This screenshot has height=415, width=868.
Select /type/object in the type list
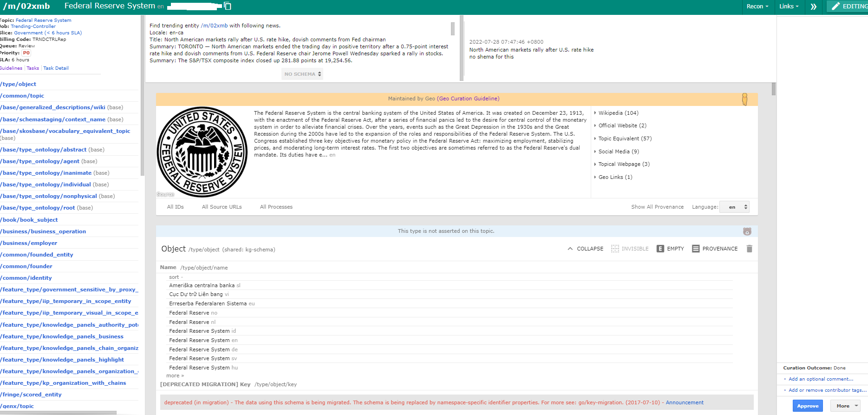18,84
